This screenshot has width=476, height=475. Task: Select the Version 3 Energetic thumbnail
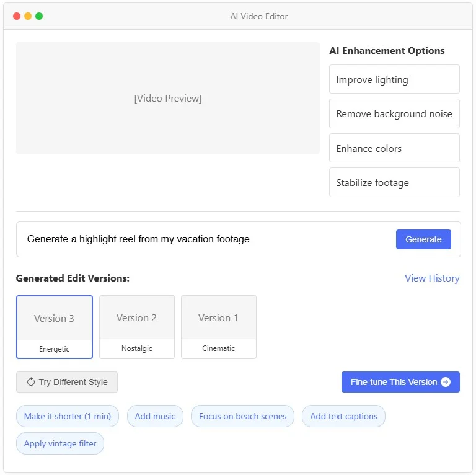(55, 327)
